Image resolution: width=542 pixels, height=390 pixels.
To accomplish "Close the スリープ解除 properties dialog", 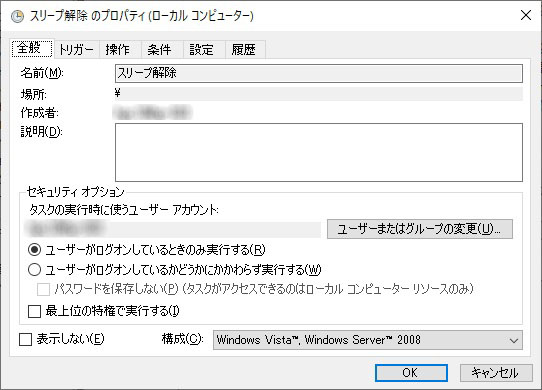I will point(526,15).
